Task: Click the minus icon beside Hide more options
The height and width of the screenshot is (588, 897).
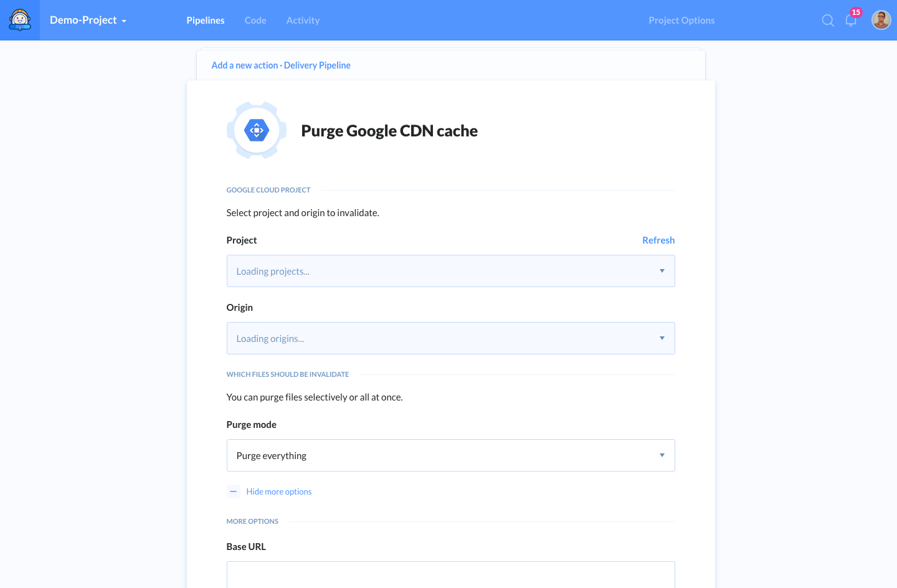Action: (234, 491)
